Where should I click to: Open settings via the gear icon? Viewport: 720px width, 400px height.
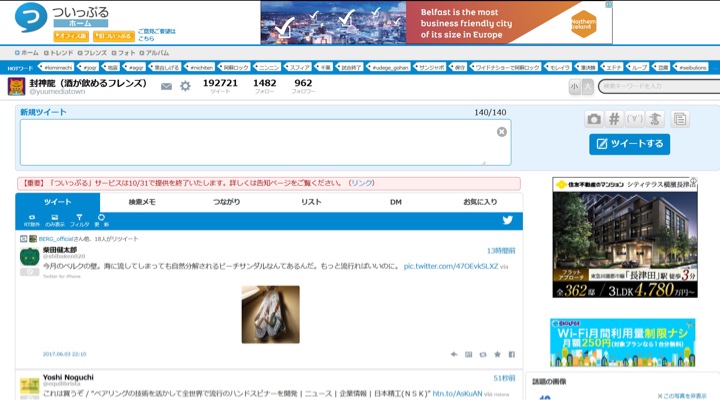pos(185,86)
